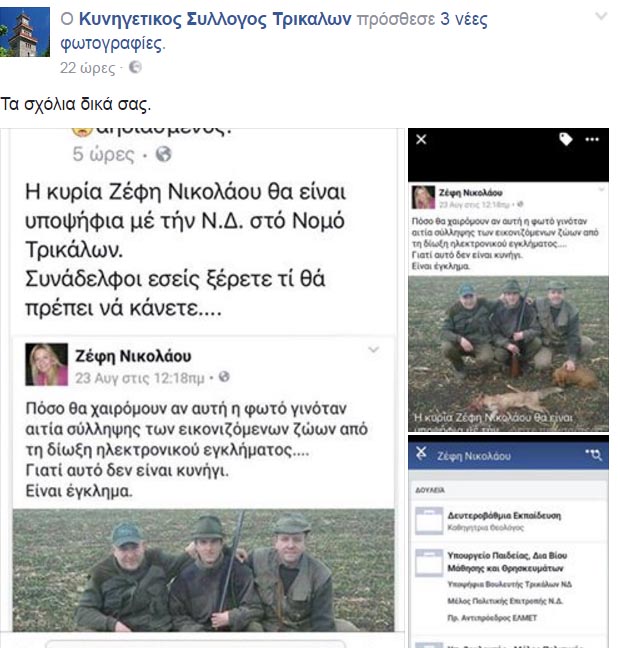Open the '3 νέες φωτογραφίες' link
The width and height of the screenshot is (618, 648).
click(x=274, y=31)
